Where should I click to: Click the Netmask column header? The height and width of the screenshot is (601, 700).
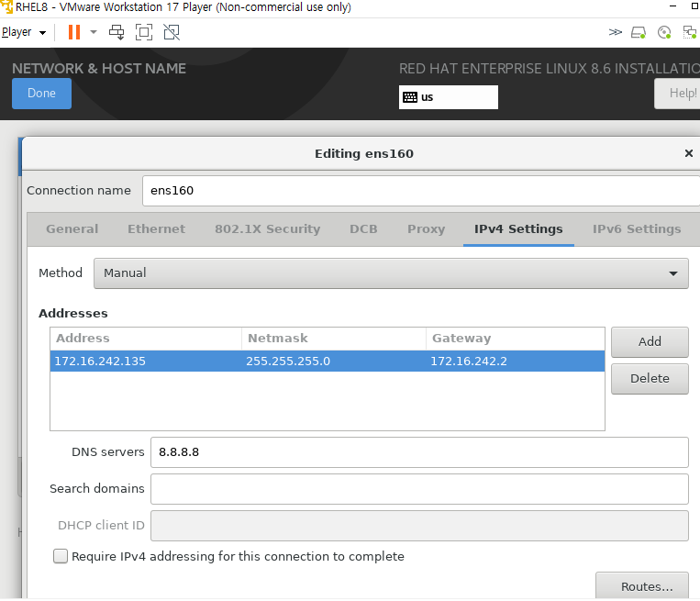(x=334, y=339)
